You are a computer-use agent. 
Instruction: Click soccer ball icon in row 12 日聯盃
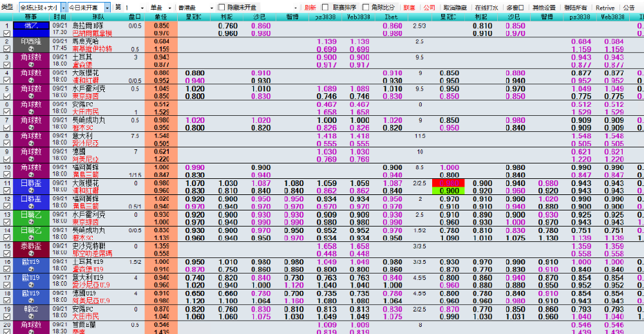click(31, 207)
